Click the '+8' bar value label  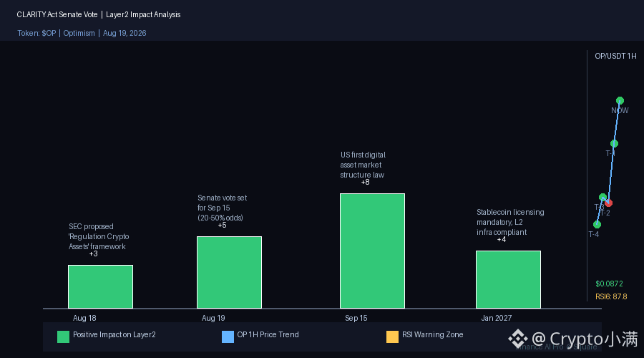pos(365,182)
